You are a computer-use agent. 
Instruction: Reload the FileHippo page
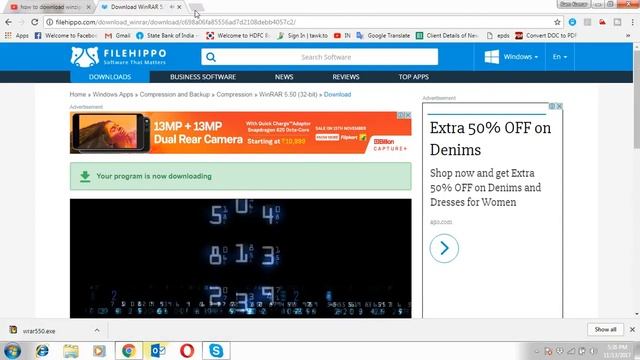coord(35,22)
